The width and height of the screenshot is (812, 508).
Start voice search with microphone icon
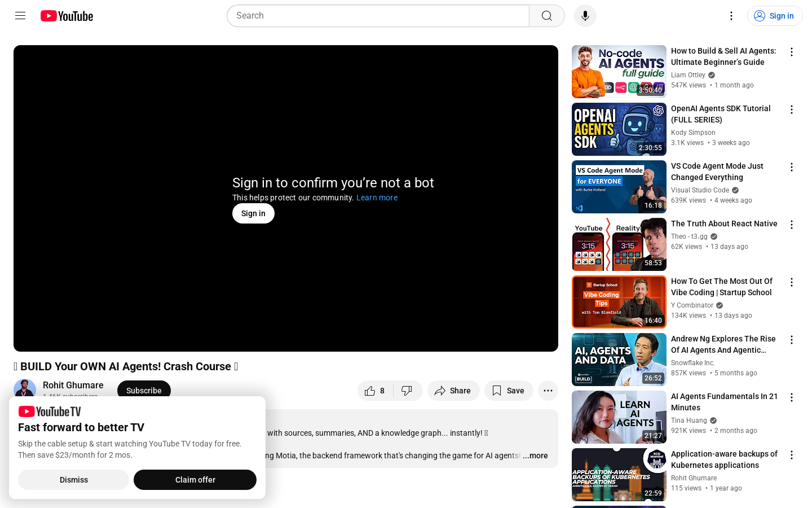[x=585, y=16]
